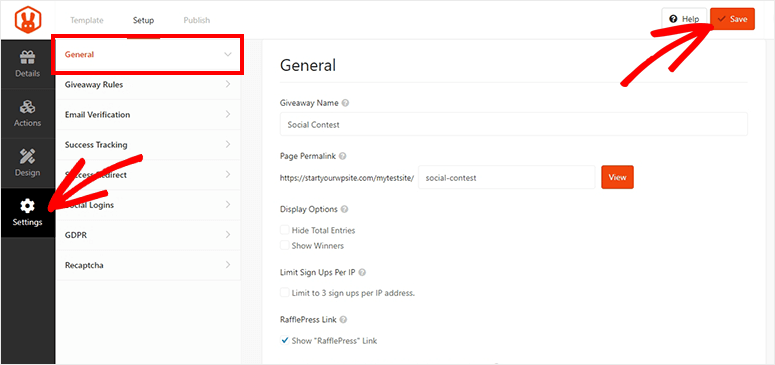Viewport: 775px width, 365px height.
Task: Open Email Verification settings label
Action: [97, 115]
